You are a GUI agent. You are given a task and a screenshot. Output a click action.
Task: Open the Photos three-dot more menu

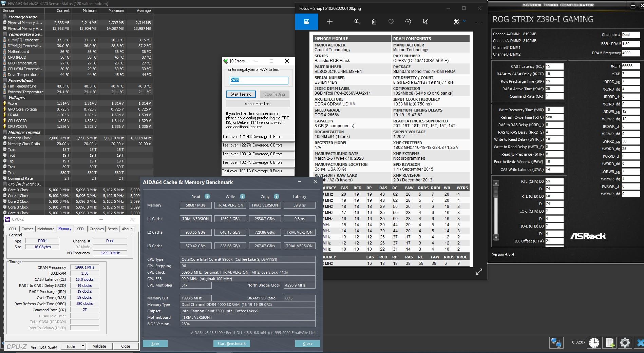pyautogui.click(x=479, y=22)
